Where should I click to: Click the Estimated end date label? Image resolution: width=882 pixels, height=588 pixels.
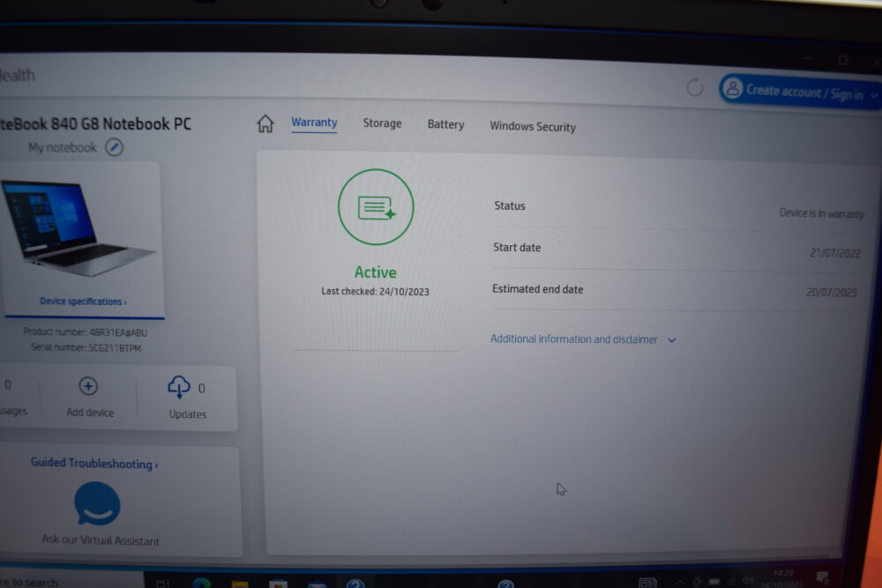coord(537,289)
